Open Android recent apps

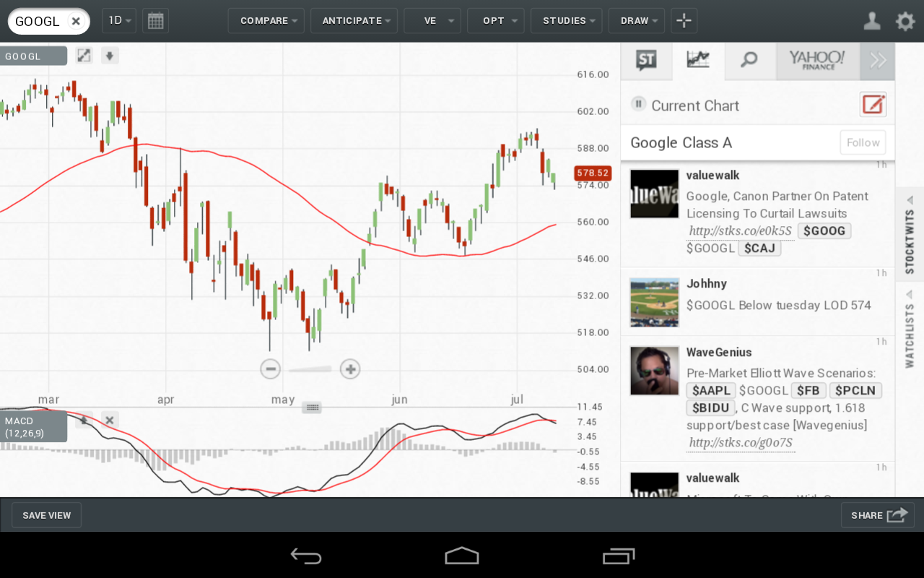pyautogui.click(x=618, y=556)
